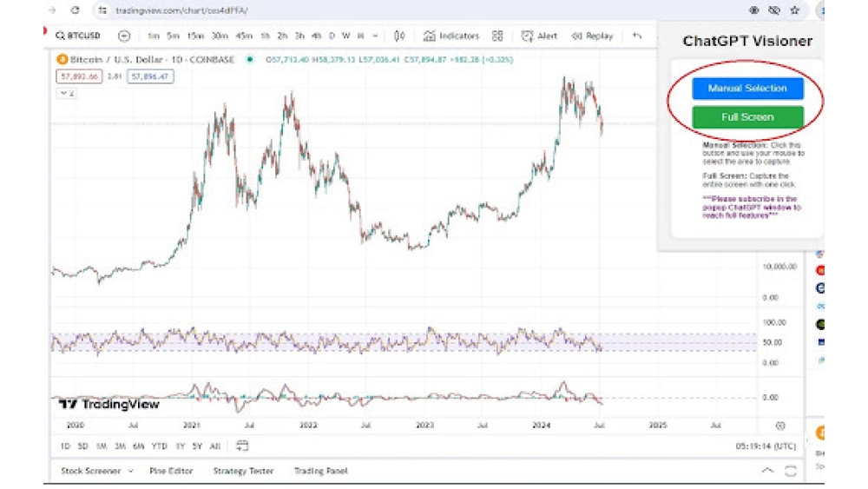Viewport: 868px width, 489px height.
Task: Create an Alert from the toolbar
Action: pos(539,36)
